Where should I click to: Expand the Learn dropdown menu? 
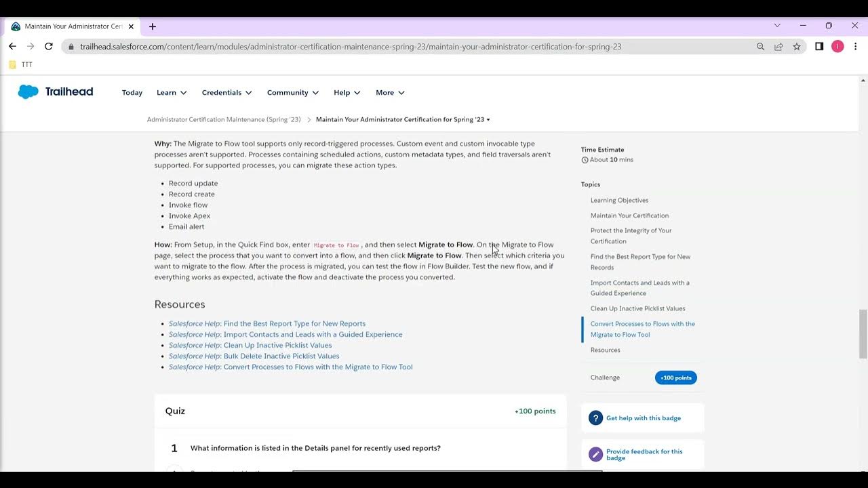[172, 93]
